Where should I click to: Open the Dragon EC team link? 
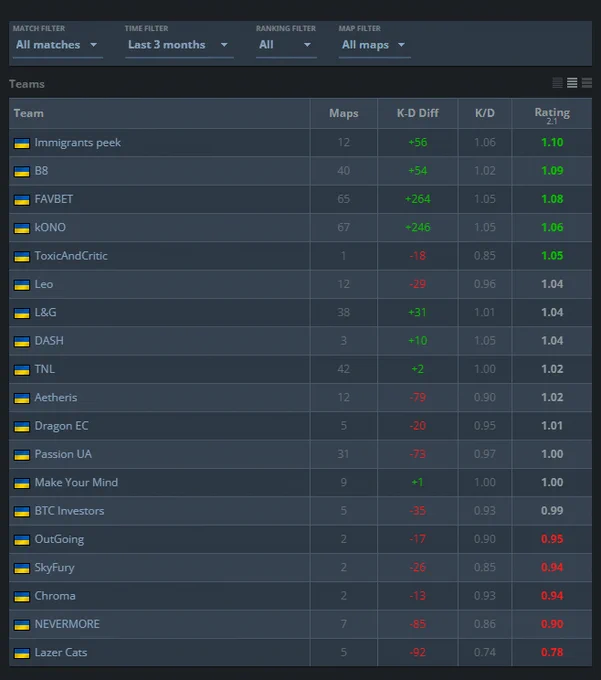point(62,426)
